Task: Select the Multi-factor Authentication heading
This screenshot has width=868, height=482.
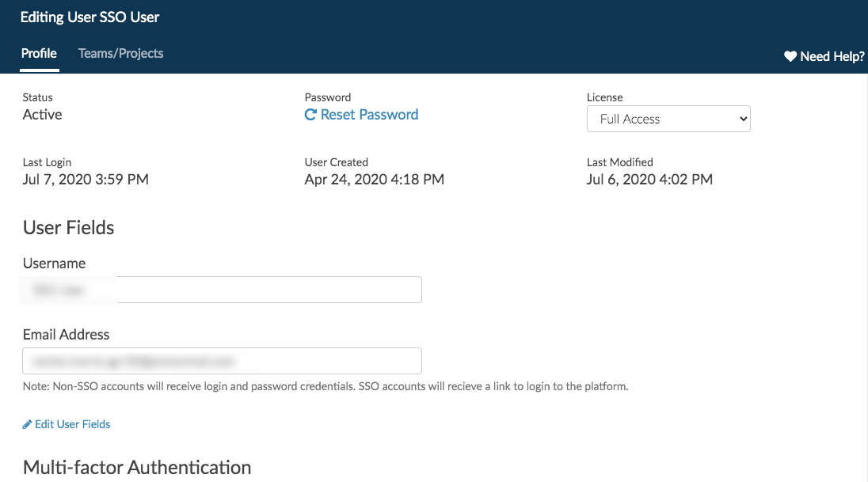Action: pyautogui.click(x=137, y=467)
